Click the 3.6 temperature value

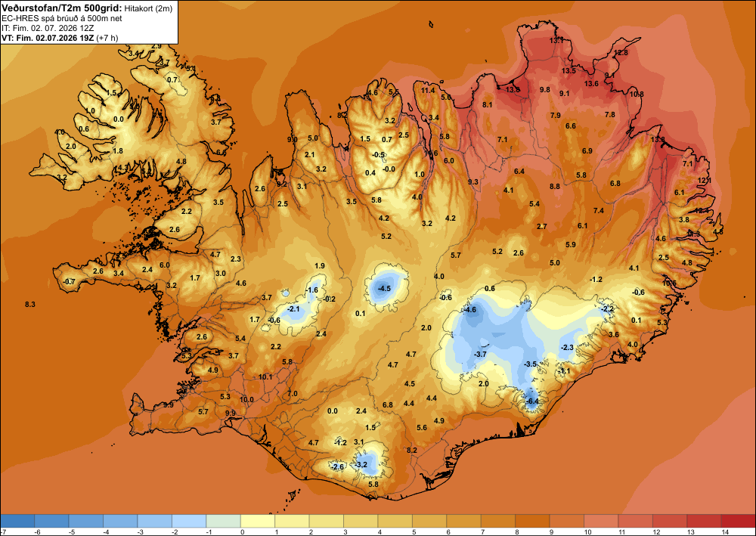pos(614,334)
